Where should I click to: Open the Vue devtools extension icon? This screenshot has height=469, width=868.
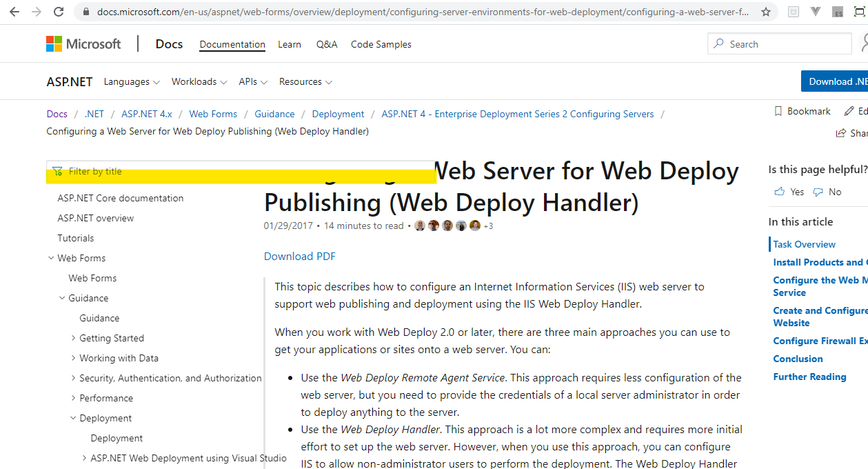pos(815,12)
